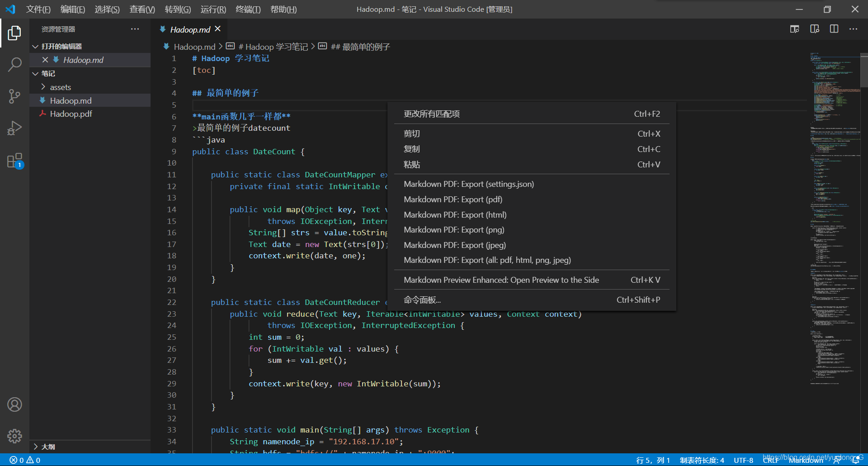Split the editor to the right

tap(834, 29)
